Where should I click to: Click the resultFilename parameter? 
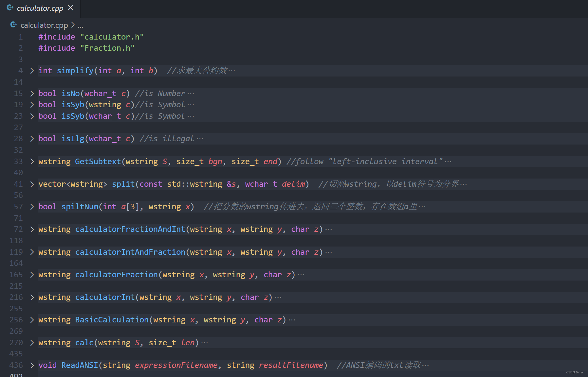291,365
